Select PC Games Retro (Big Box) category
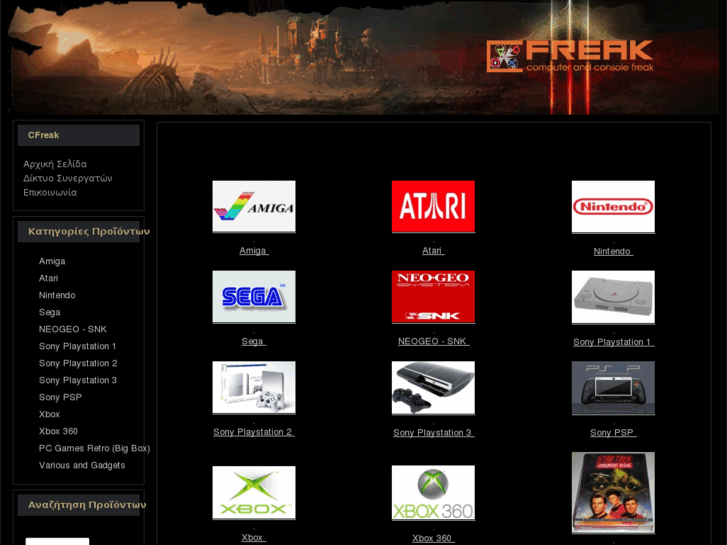The height and width of the screenshot is (545, 727). [95, 449]
